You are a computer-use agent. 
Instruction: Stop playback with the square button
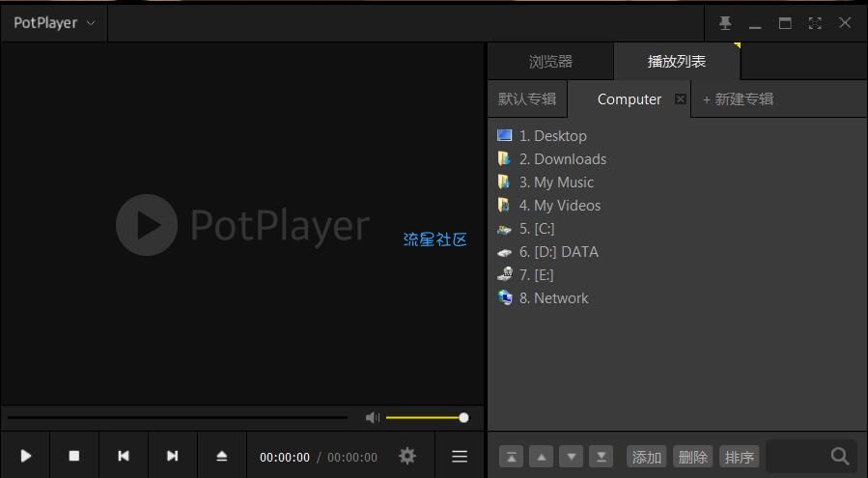74,456
